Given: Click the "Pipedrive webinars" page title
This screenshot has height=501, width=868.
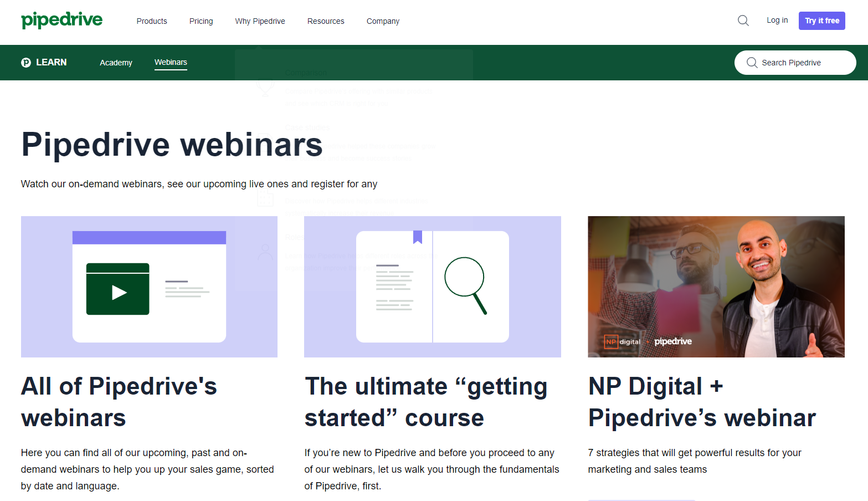Looking at the screenshot, I should (x=172, y=145).
